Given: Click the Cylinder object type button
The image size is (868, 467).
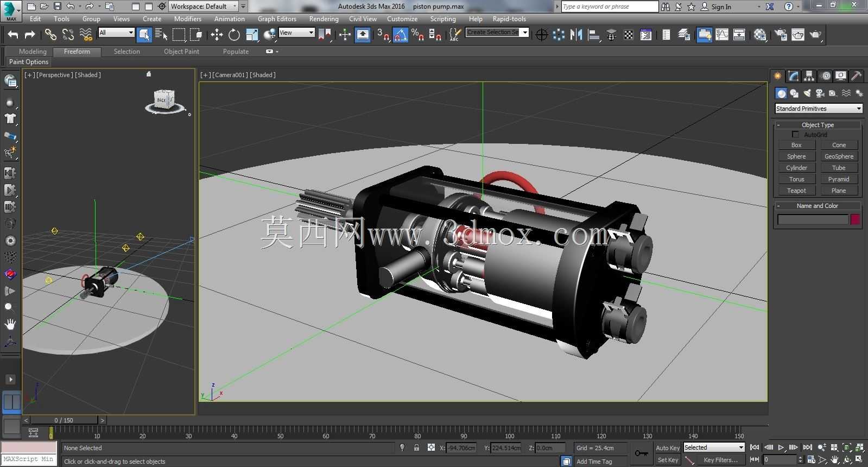Looking at the screenshot, I should pos(796,168).
